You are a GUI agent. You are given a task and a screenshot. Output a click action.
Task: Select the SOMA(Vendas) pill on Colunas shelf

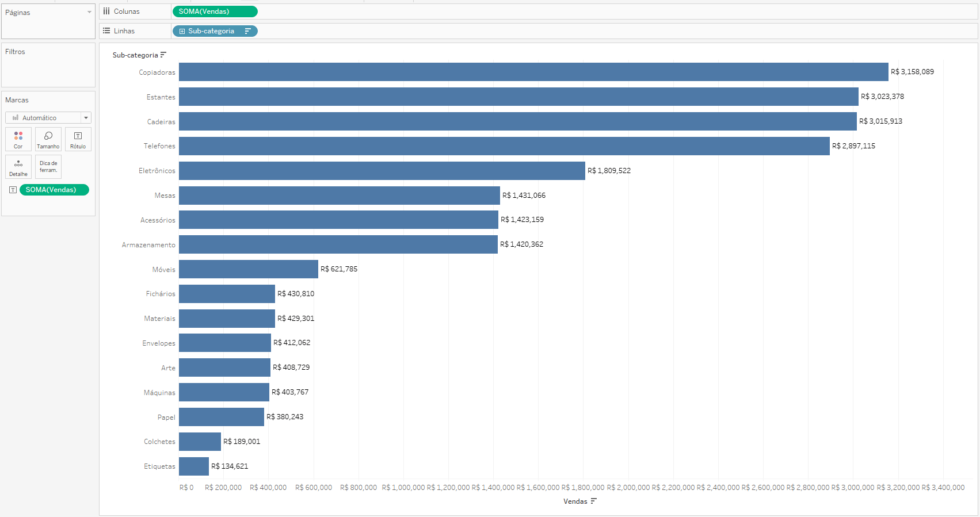click(215, 12)
